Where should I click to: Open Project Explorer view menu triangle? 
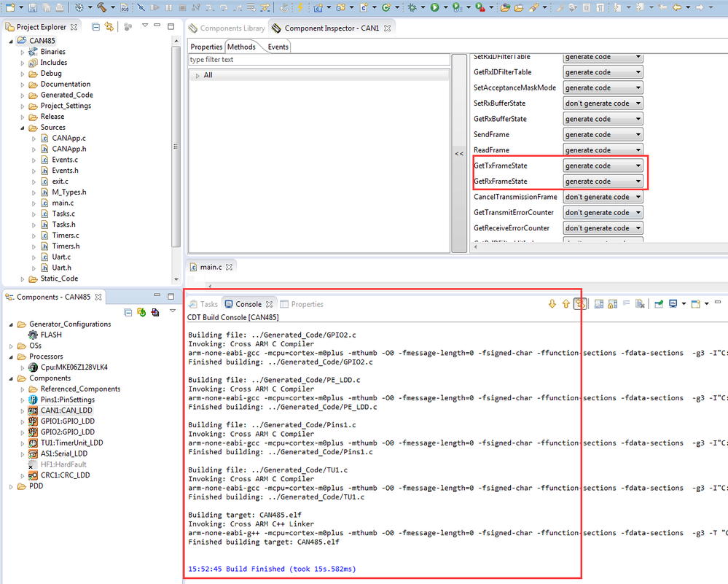pyautogui.click(x=145, y=26)
